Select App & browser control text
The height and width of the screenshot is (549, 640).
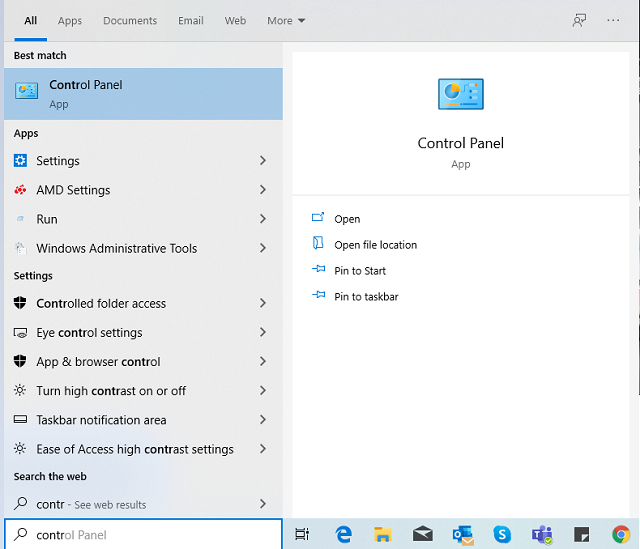pyautogui.click(x=98, y=362)
